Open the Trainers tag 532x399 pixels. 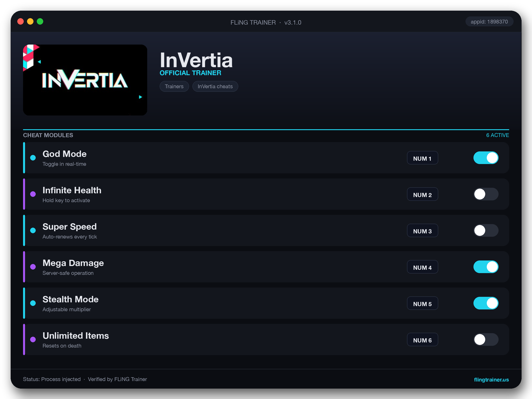pos(174,86)
